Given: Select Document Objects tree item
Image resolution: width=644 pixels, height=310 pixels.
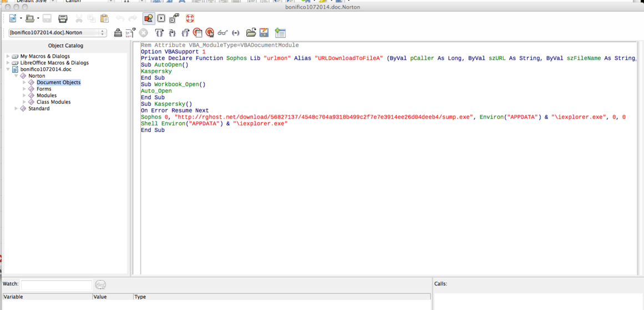Looking at the screenshot, I should point(58,83).
